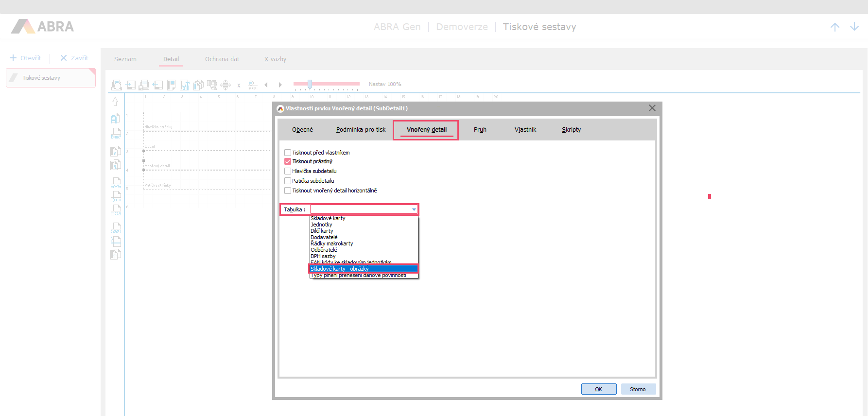Select the text label A tool
Image resolution: width=868 pixels, height=416 pixels.
pos(115,118)
